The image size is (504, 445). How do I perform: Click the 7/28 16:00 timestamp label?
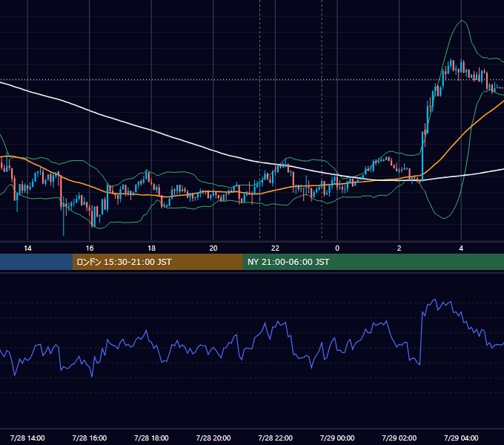coord(90,438)
